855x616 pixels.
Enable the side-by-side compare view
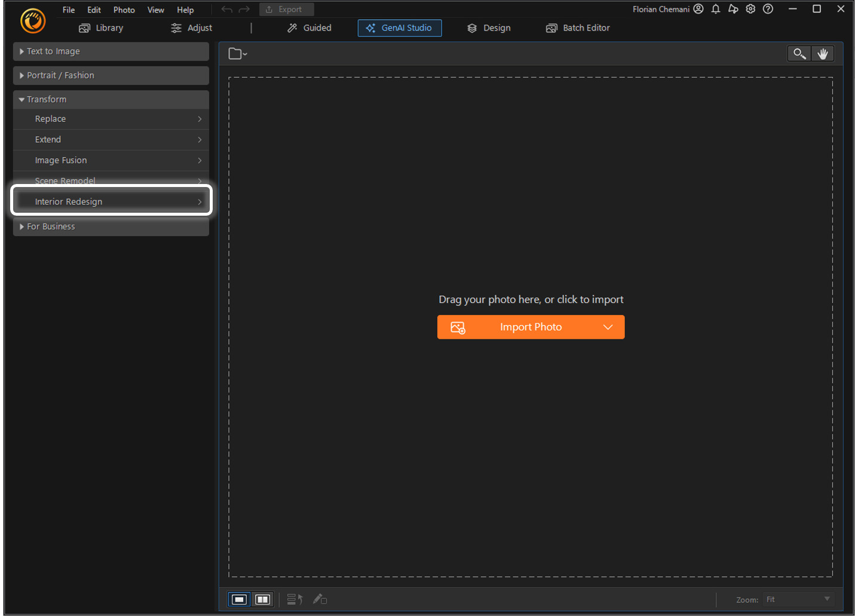pyautogui.click(x=262, y=599)
